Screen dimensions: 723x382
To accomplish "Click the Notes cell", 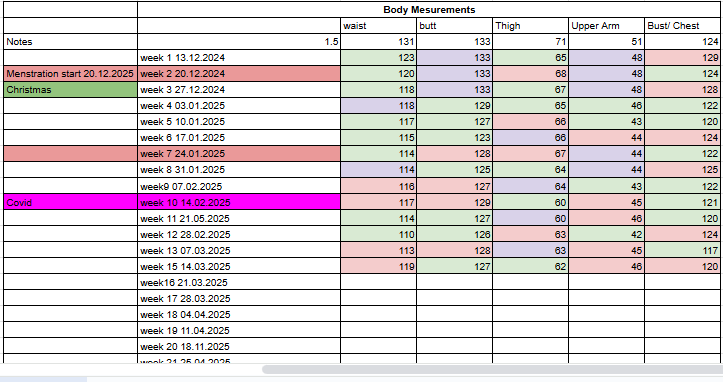I will point(71,42).
